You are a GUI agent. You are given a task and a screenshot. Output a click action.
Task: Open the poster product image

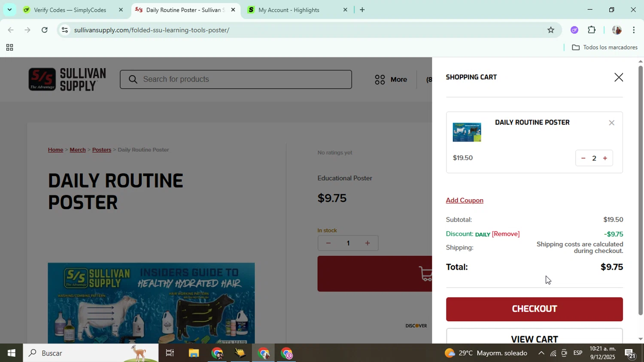click(151, 303)
